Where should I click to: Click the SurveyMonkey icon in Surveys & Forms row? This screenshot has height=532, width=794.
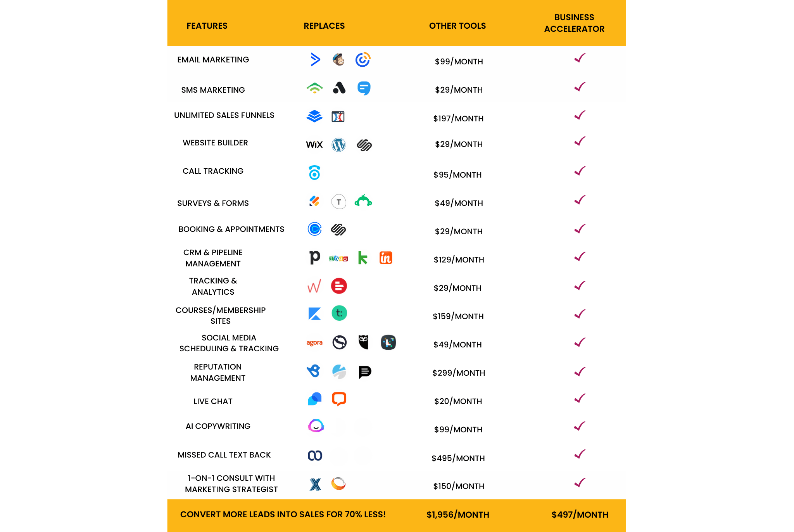[x=363, y=202]
